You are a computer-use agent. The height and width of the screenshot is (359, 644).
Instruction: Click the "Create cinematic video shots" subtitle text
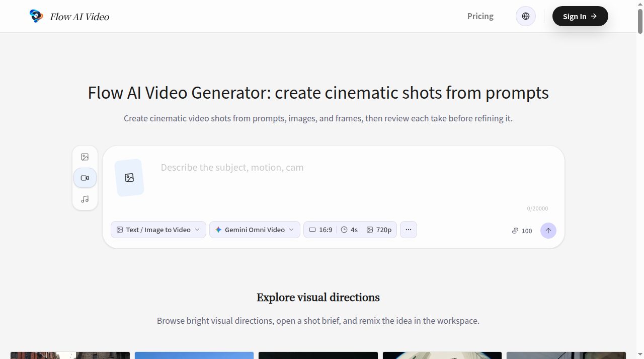click(x=318, y=119)
